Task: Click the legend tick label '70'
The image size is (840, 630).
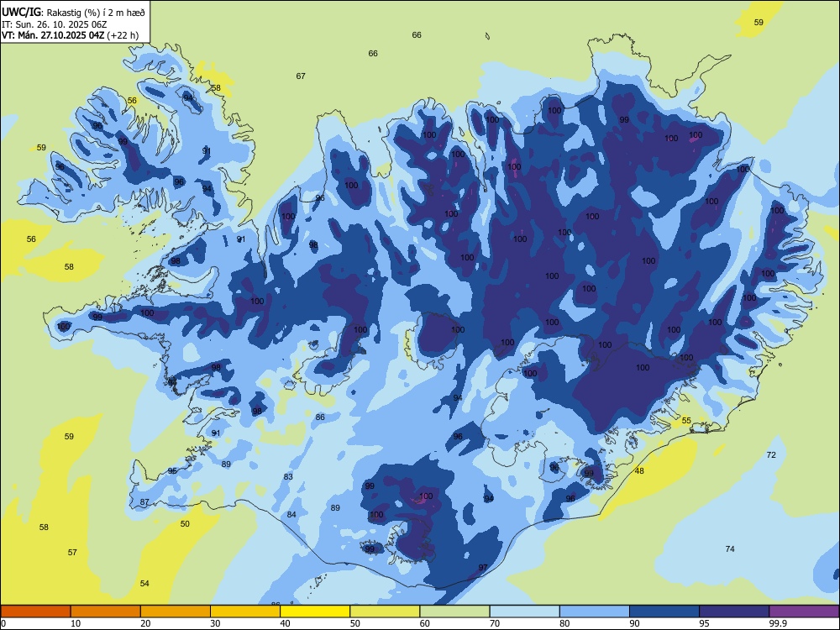Action: point(495,623)
